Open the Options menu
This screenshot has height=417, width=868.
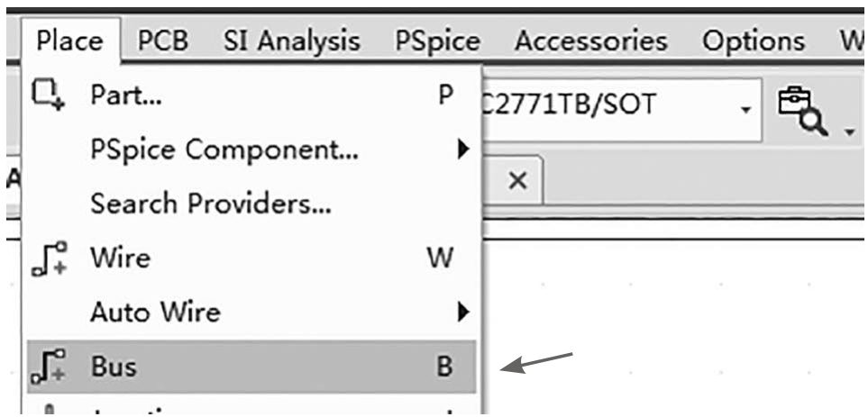tap(754, 41)
